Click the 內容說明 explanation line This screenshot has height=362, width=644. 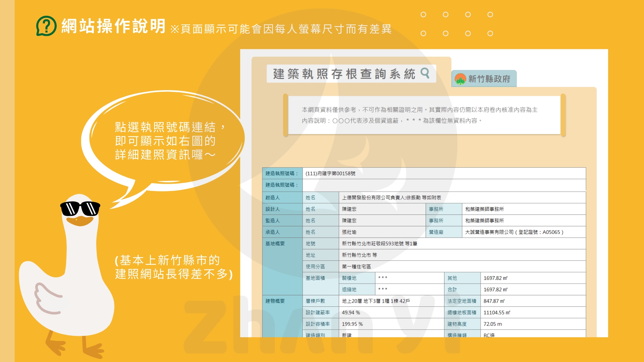click(391, 120)
